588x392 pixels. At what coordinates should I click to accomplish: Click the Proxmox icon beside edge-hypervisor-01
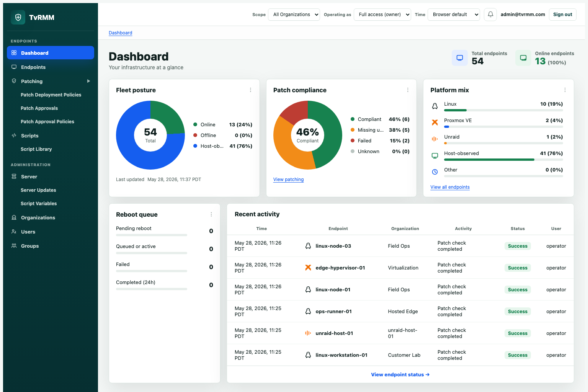(x=308, y=268)
